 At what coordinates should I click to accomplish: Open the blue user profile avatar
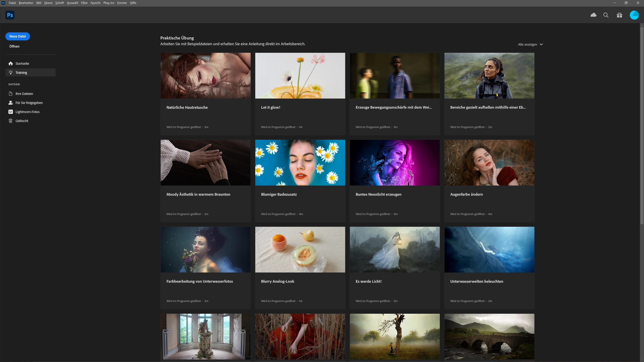point(634,15)
